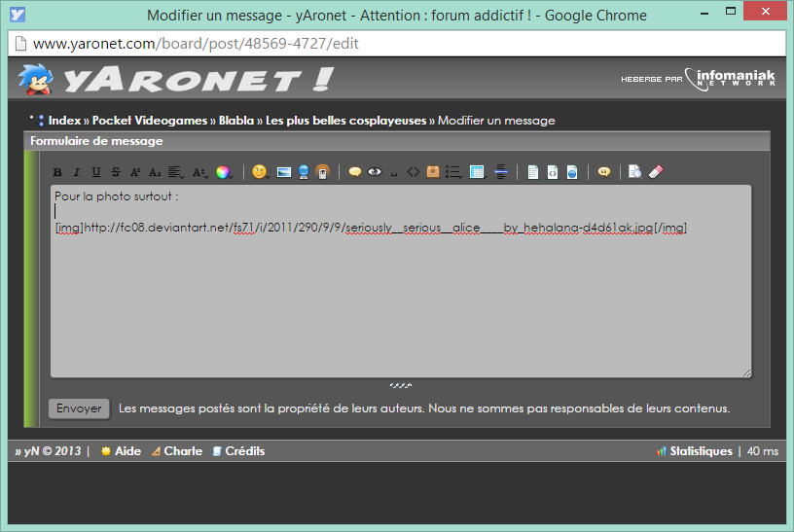The image size is (794, 532).
Task: Open the Aide link in the footer
Action: click(x=126, y=451)
